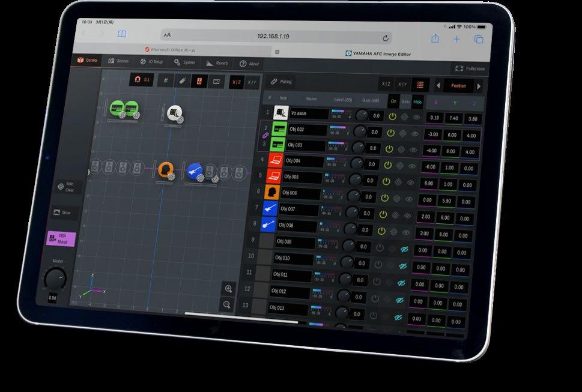Select the orange head object in the canvas
Screen dimensions: 582x392
[x=166, y=169]
